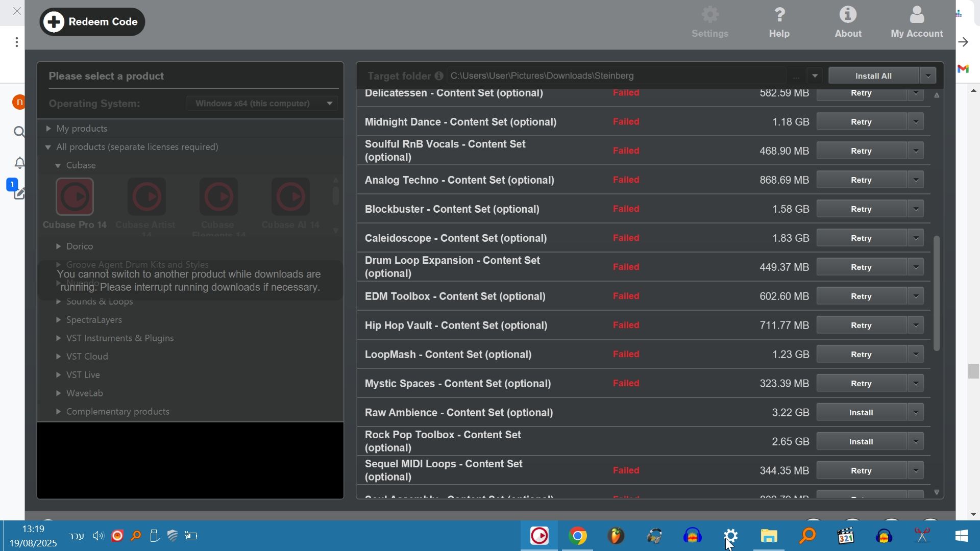980x551 pixels.
Task: Select the Cubase Pro 14 product icon
Action: click(x=75, y=197)
